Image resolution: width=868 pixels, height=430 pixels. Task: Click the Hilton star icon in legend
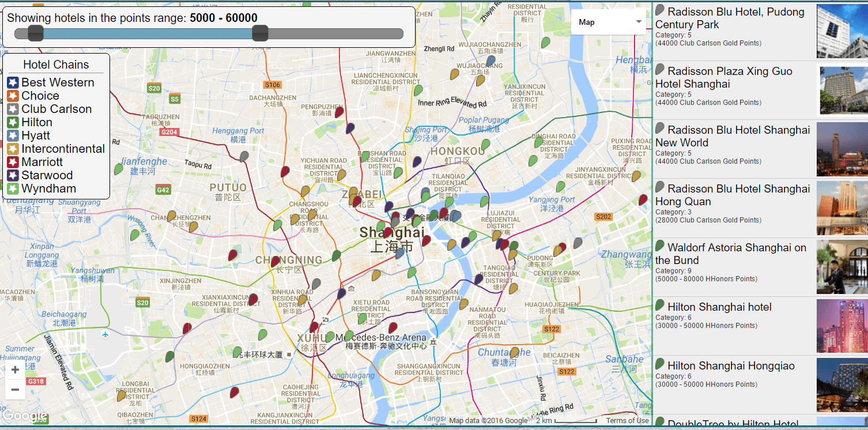tap(13, 123)
